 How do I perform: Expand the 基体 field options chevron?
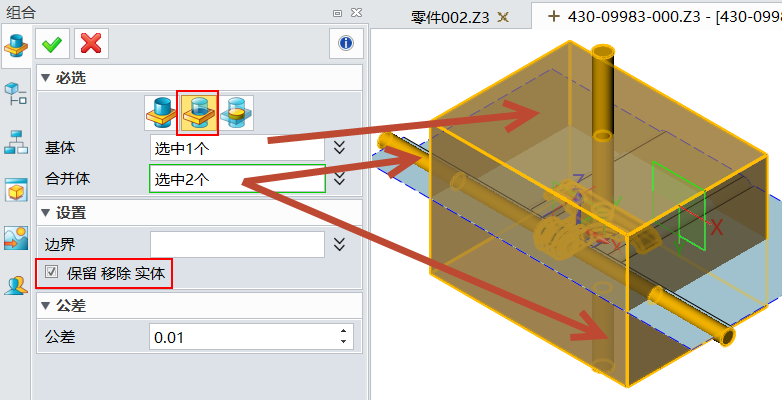click(x=340, y=148)
